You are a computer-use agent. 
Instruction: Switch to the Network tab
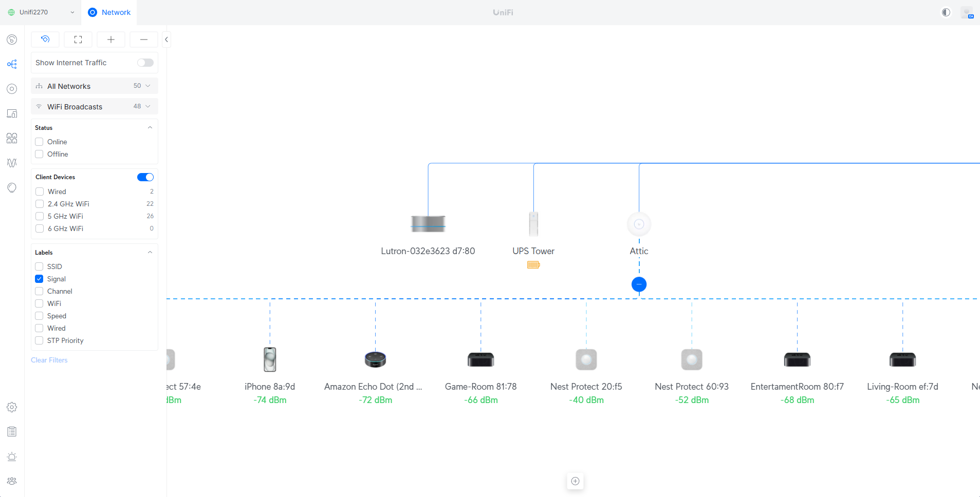click(109, 12)
